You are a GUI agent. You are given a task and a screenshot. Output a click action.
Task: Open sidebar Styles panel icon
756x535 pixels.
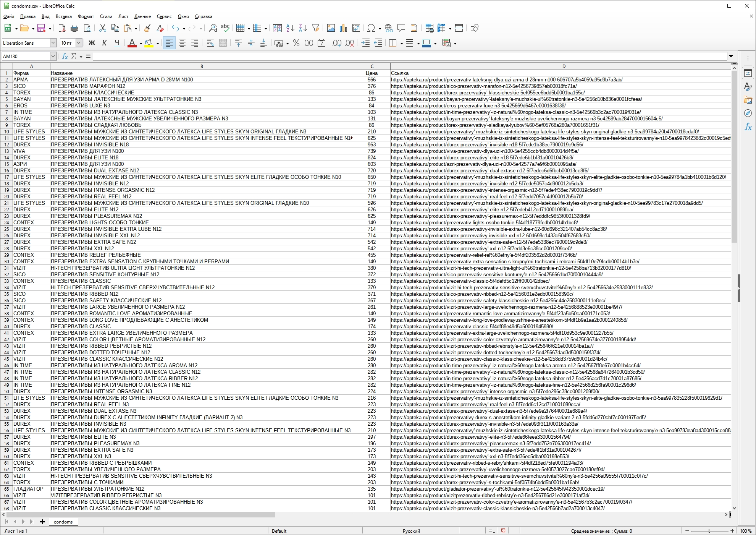pos(748,87)
